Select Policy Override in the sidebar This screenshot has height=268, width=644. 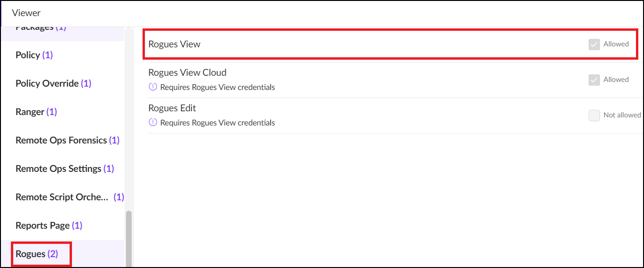click(x=54, y=83)
